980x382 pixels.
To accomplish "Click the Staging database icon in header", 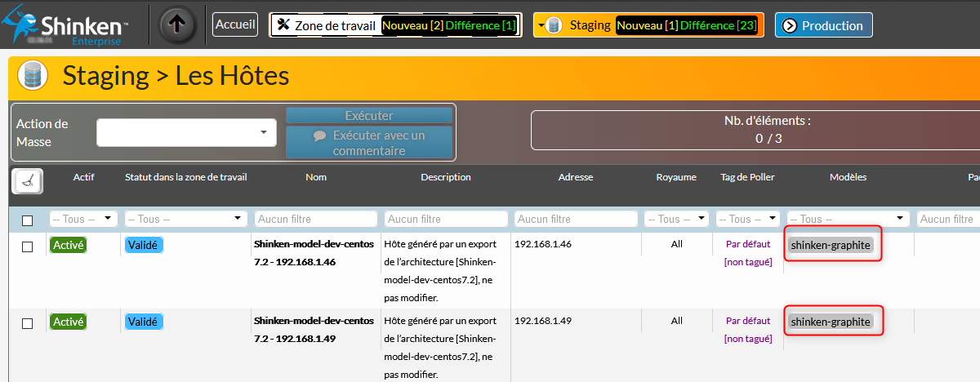I will (x=33, y=76).
